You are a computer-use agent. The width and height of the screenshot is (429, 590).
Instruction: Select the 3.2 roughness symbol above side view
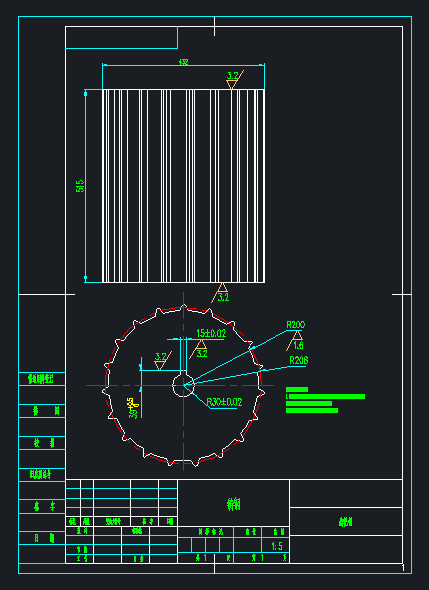235,79
